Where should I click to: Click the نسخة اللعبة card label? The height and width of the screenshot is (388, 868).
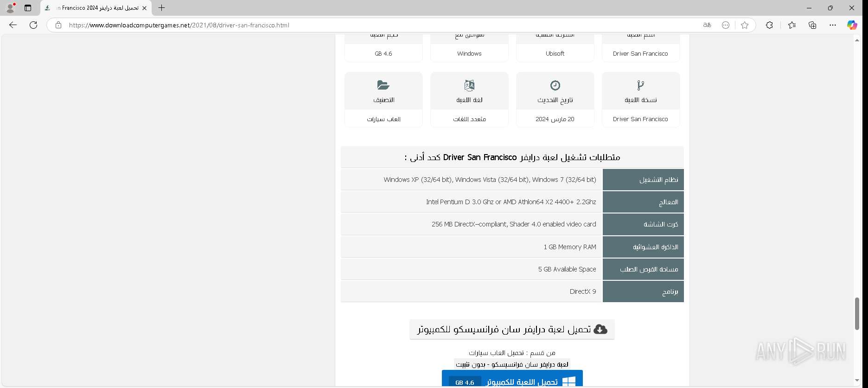pyautogui.click(x=640, y=100)
